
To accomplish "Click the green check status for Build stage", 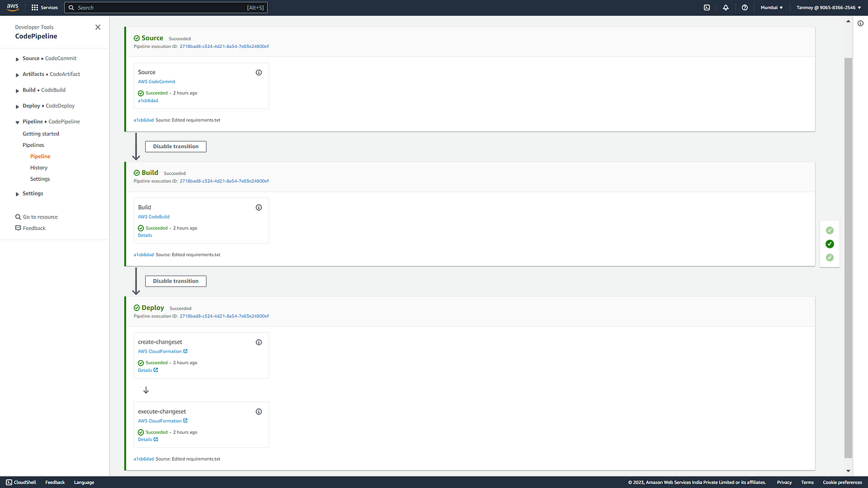I will pyautogui.click(x=829, y=243).
